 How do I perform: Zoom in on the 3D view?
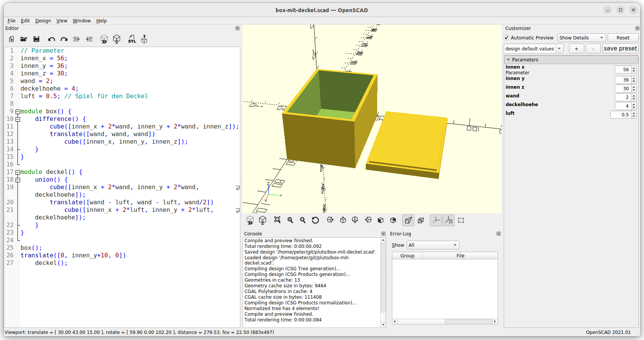coord(290,220)
